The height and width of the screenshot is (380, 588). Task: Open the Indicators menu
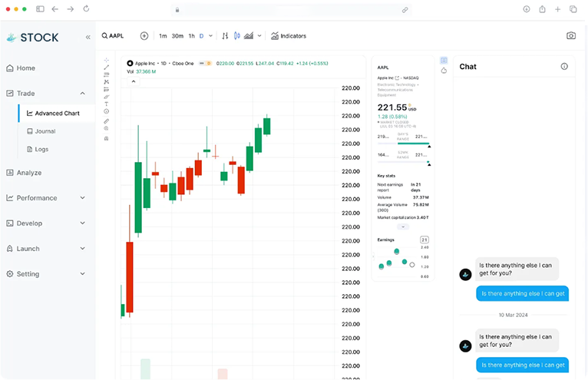click(289, 36)
